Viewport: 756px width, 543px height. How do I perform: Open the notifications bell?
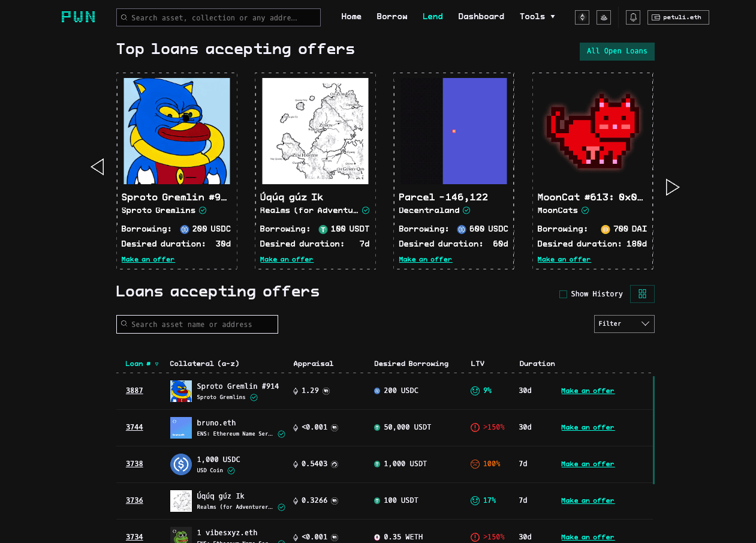(632, 17)
